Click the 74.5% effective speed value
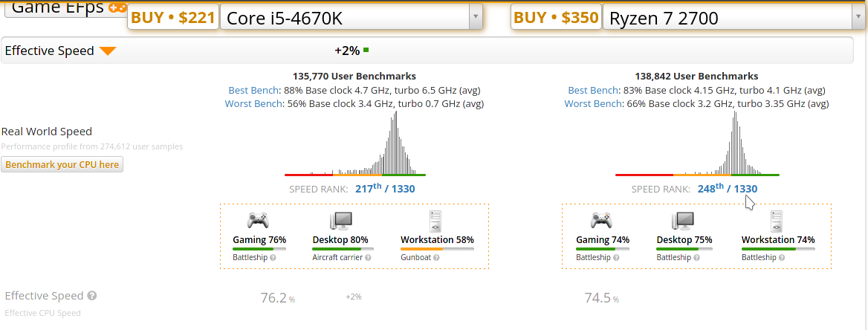The width and height of the screenshot is (868, 330). 602,298
